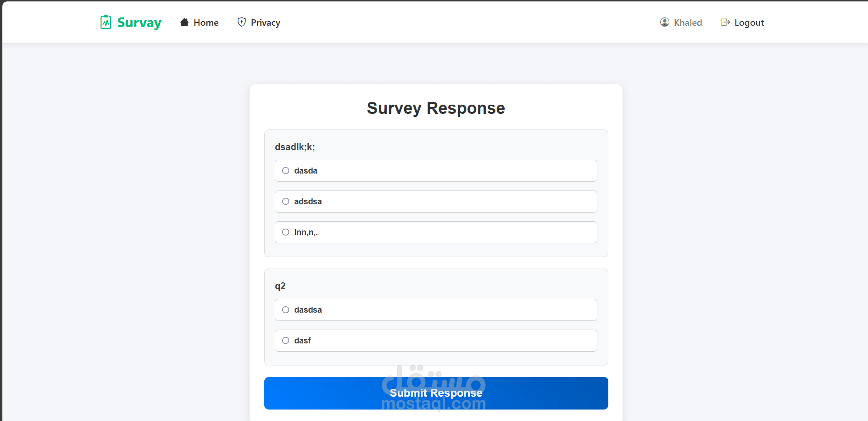The height and width of the screenshot is (421, 868).
Task: Open the Privacy navigation item
Action: pyautogui.click(x=259, y=22)
